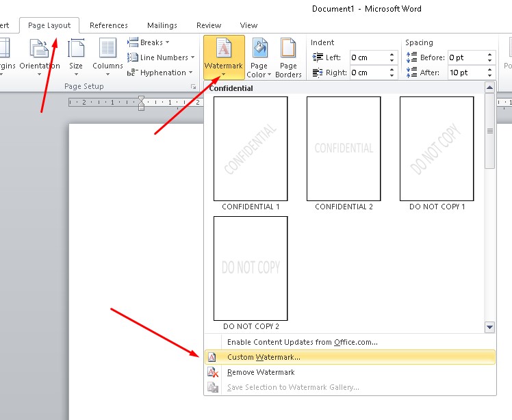512x420 pixels.
Task: Click the Page Borders icon
Action: tap(288, 49)
